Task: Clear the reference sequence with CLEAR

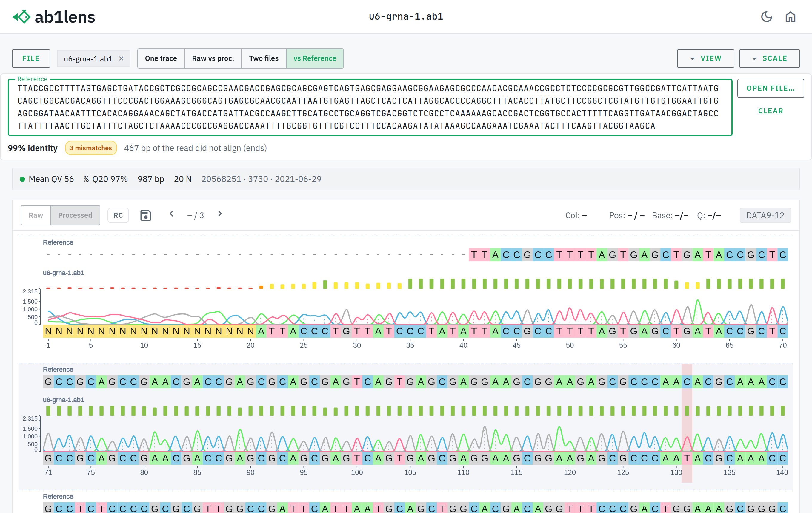Action: point(771,111)
